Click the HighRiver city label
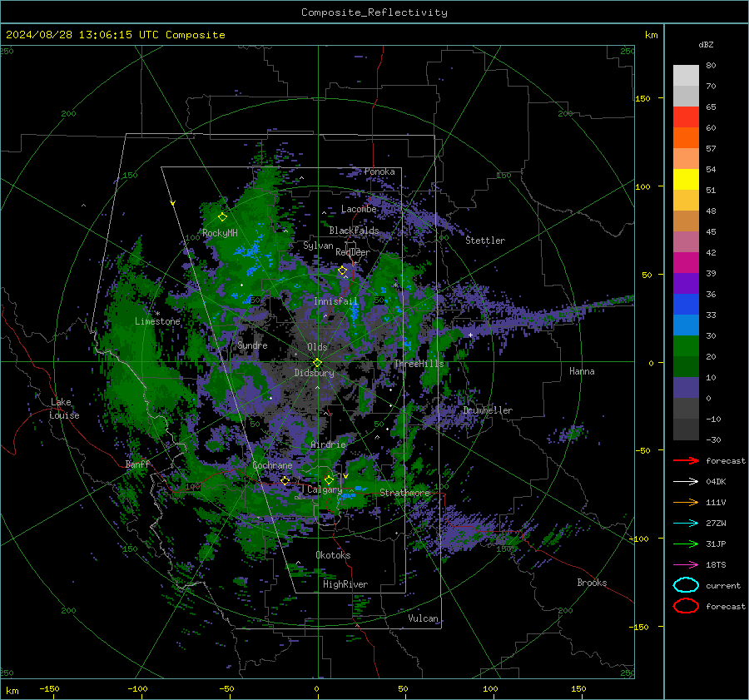749x700 pixels. click(x=345, y=584)
